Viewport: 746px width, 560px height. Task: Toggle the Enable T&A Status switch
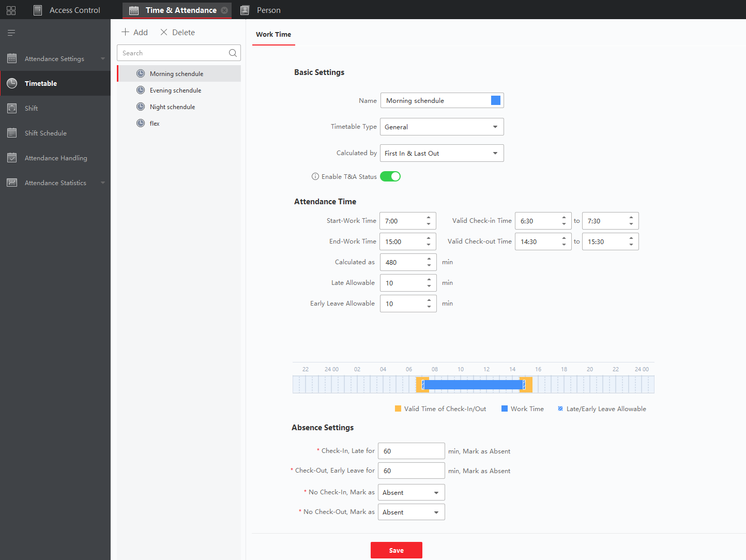(x=390, y=176)
